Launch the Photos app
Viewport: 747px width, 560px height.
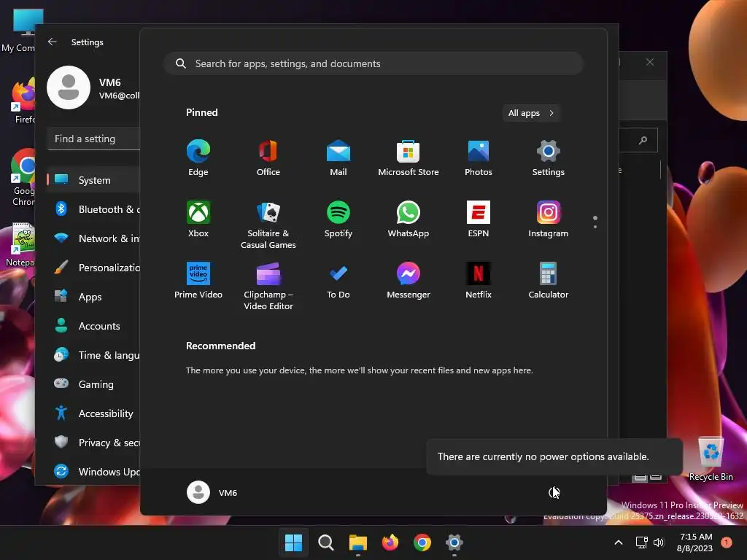tap(479, 158)
